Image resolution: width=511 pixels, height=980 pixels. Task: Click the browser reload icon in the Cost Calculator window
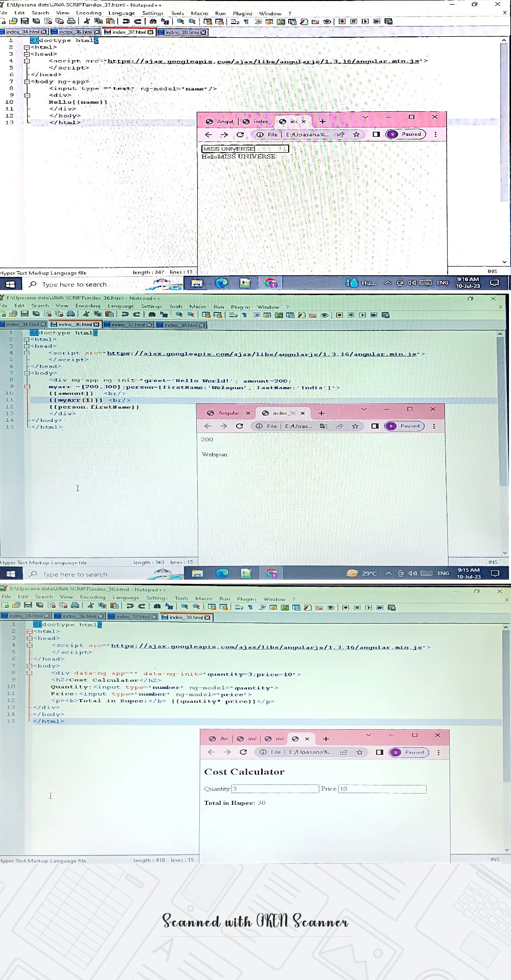[243, 752]
